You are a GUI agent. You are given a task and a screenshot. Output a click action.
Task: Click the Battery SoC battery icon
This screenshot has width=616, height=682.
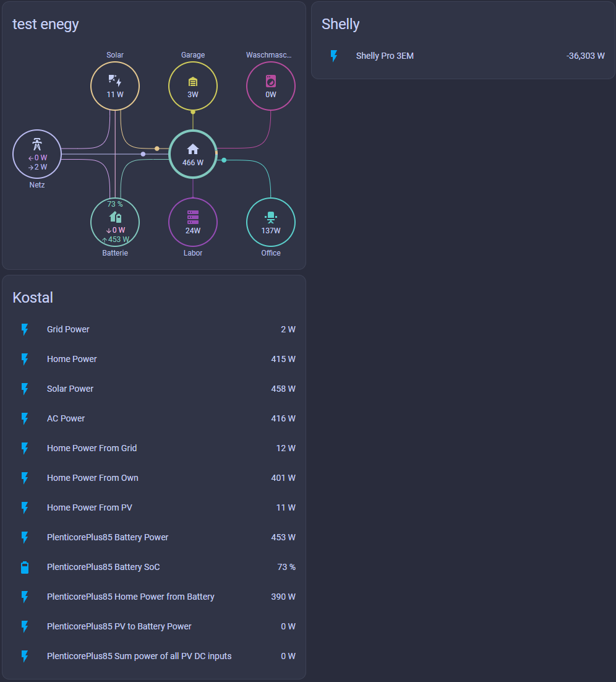coord(25,567)
